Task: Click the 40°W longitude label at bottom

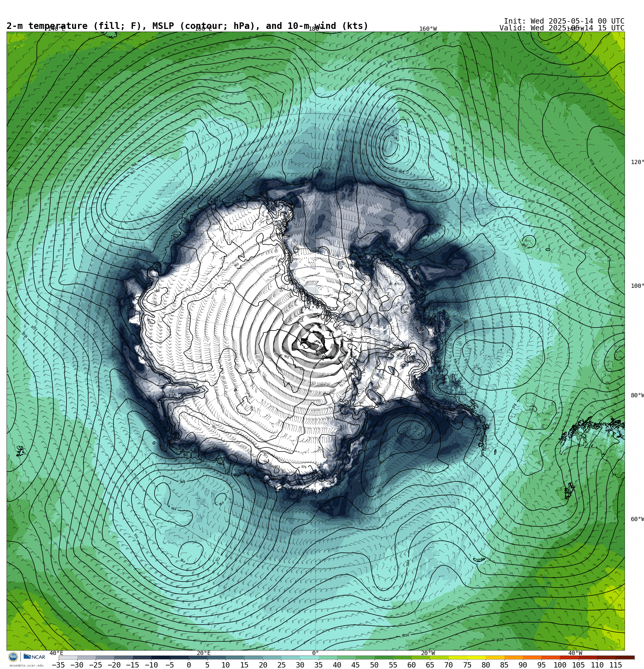Action: tap(575, 653)
